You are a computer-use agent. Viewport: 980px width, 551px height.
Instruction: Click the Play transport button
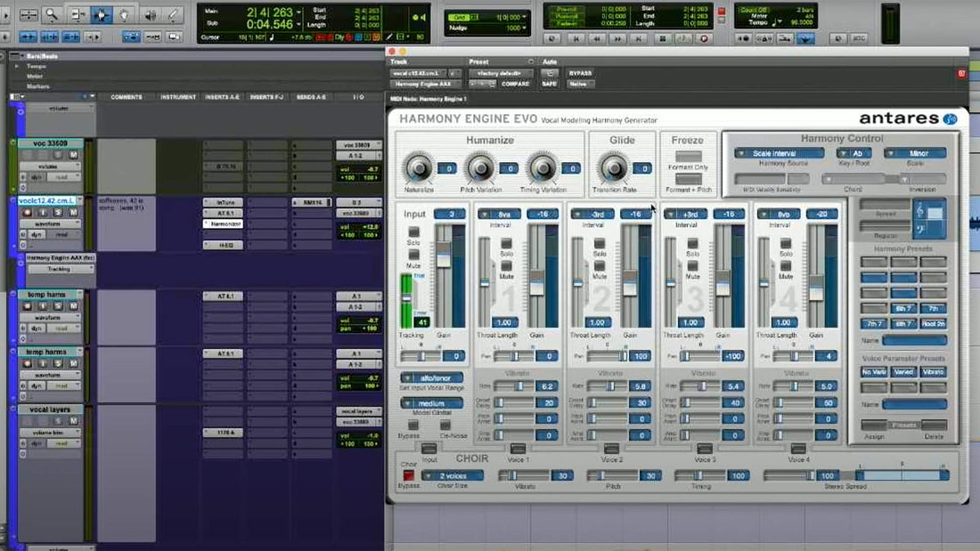tap(683, 39)
